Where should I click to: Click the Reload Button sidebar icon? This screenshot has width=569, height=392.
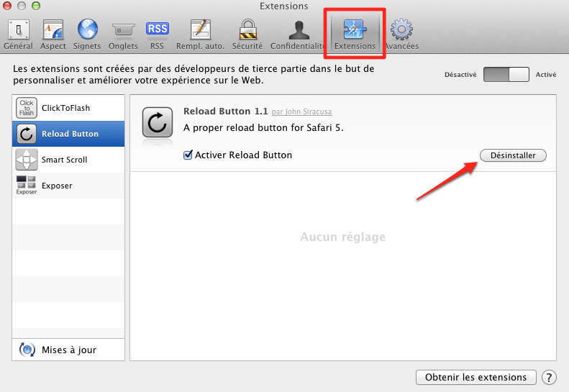coord(27,134)
